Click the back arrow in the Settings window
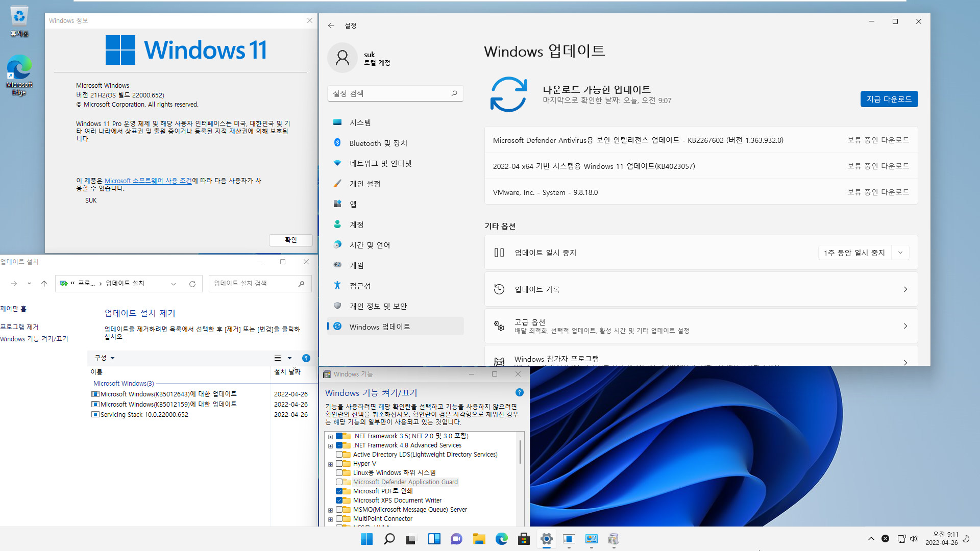980x551 pixels. click(331, 26)
